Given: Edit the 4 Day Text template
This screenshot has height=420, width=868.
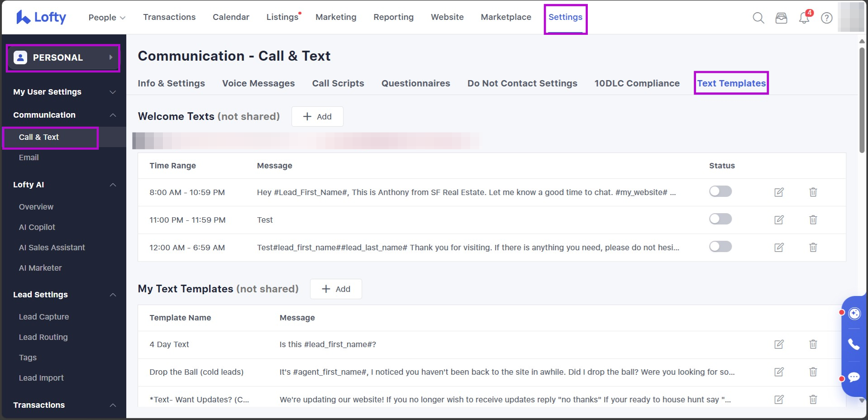Looking at the screenshot, I should coord(778,344).
